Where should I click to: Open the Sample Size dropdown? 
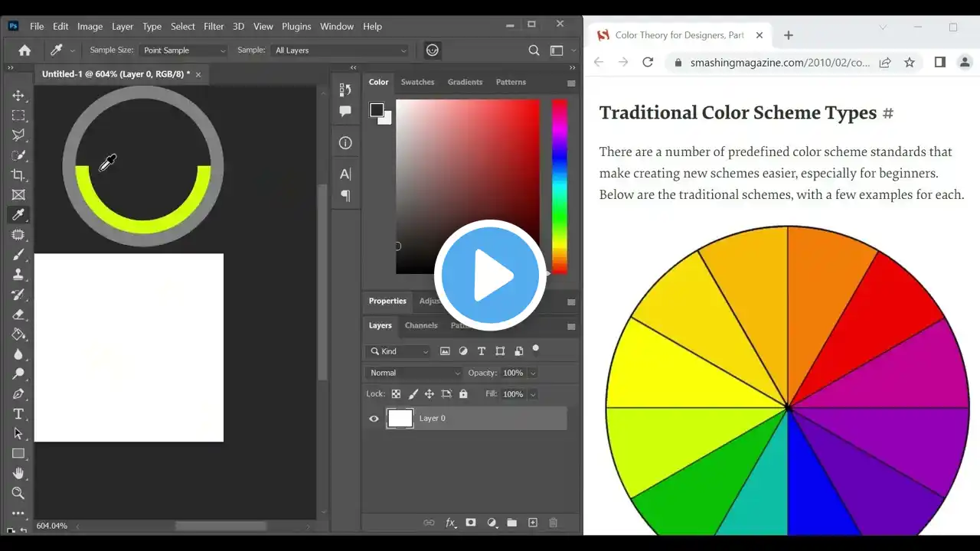coord(185,51)
